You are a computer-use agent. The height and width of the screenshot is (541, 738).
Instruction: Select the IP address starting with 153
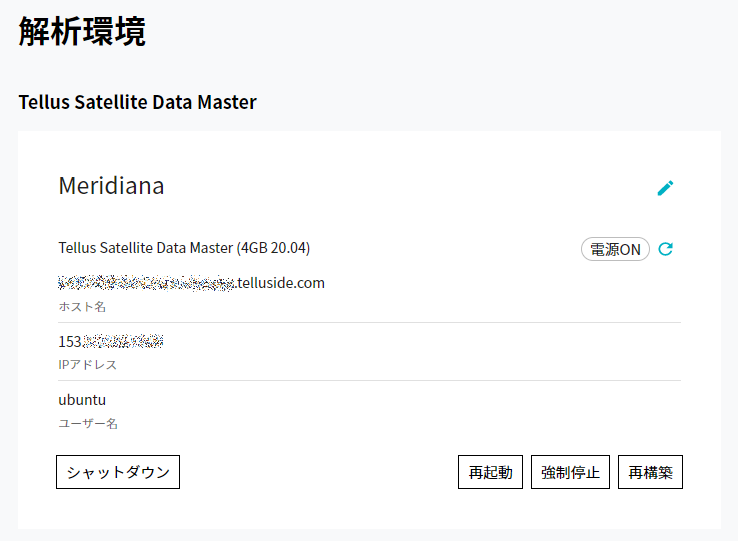tap(111, 341)
